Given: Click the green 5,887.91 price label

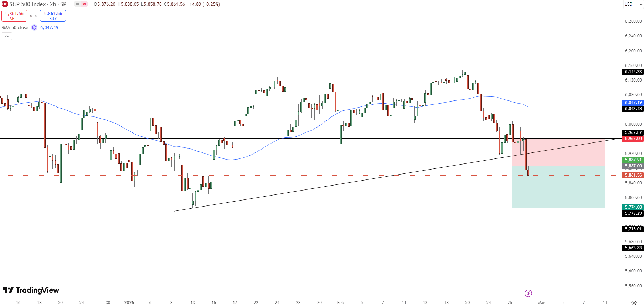Looking at the screenshot, I should pyautogui.click(x=633, y=160).
